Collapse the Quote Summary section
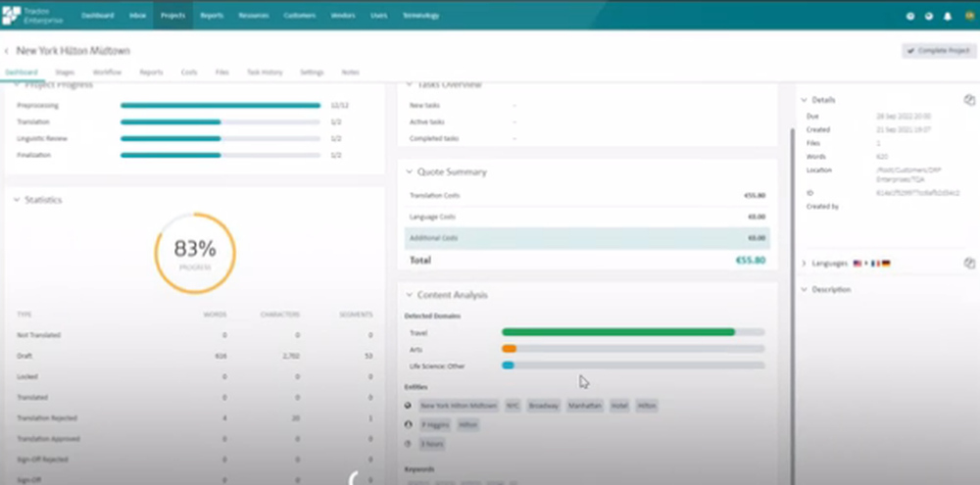Screen dimensions: 980x485 point(410,171)
